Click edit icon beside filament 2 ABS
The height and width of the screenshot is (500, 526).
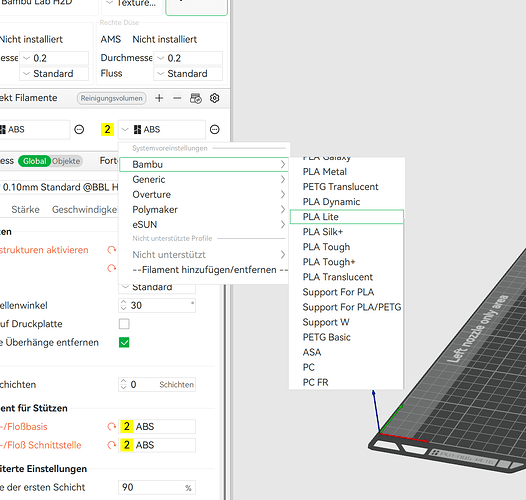click(x=215, y=130)
